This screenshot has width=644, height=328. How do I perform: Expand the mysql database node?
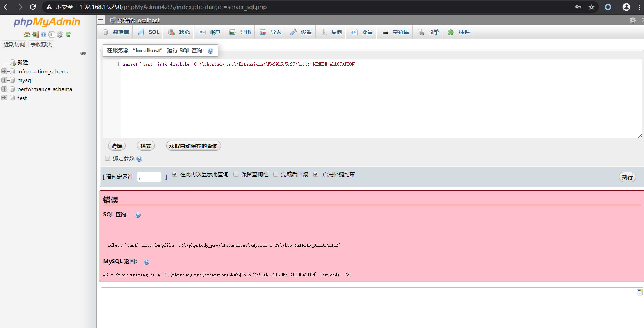pos(4,80)
